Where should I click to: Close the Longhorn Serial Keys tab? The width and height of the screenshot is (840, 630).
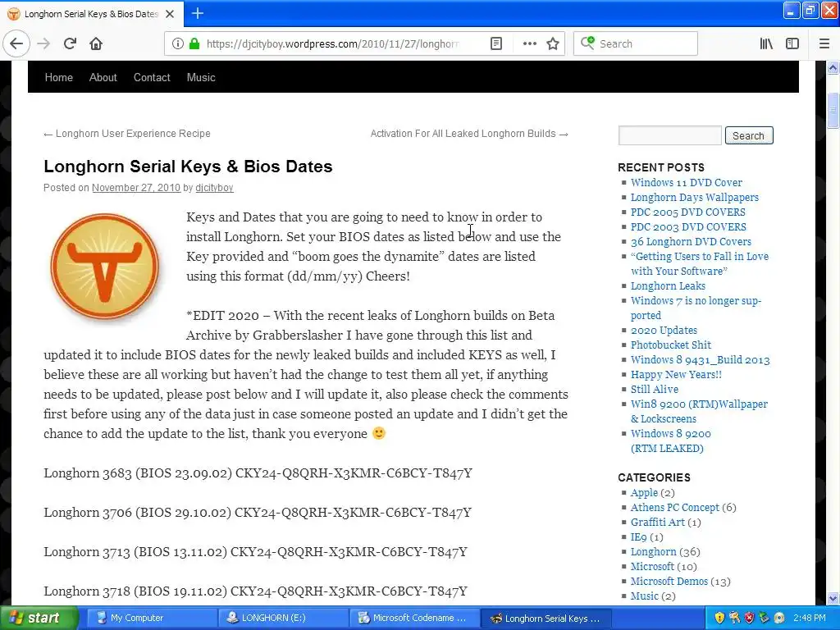[170, 14]
